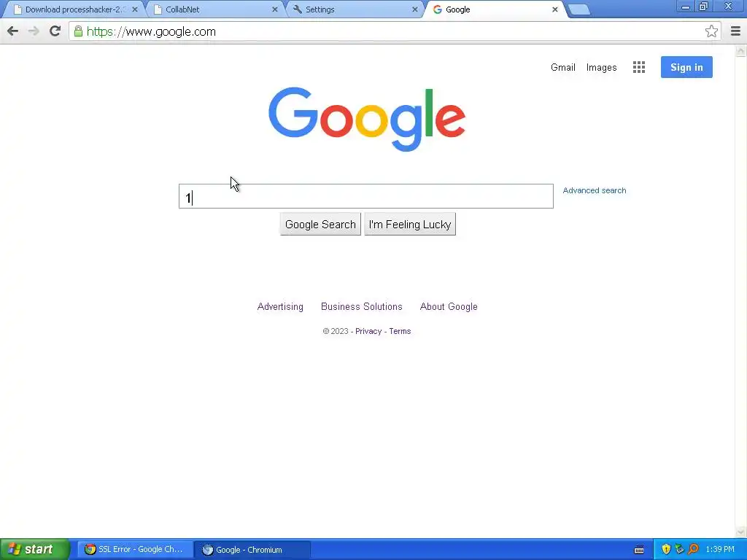
Task: Click the keyboard icon in taskbar
Action: (x=639, y=550)
